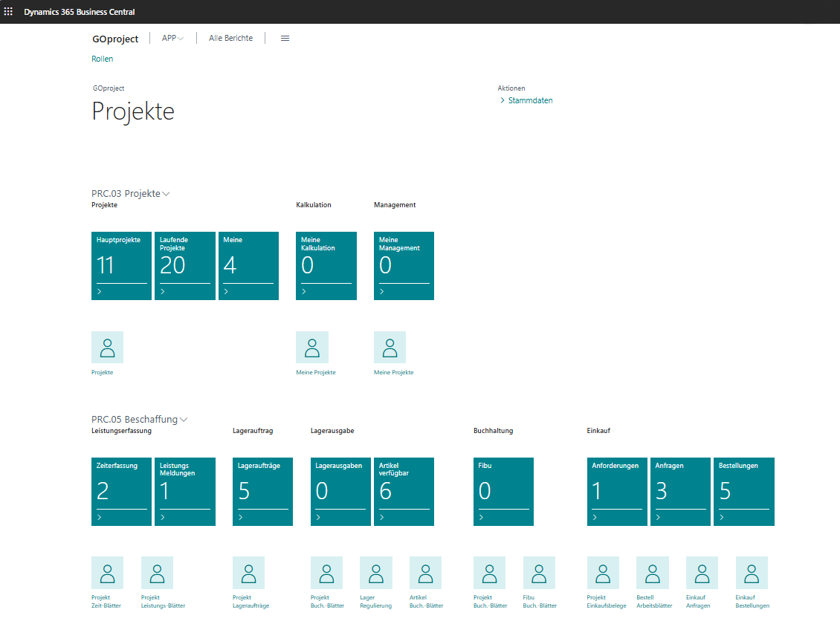Open the Anforderungen tile showing 1
Screen dimensions: 840x621
tap(617, 492)
